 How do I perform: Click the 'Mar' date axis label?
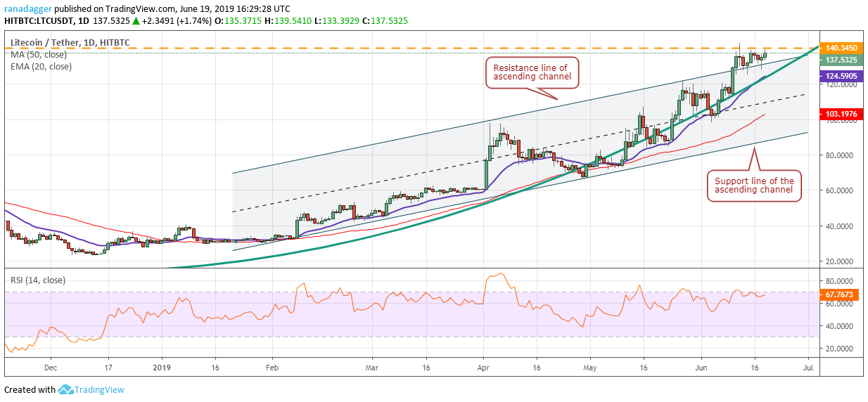click(372, 367)
